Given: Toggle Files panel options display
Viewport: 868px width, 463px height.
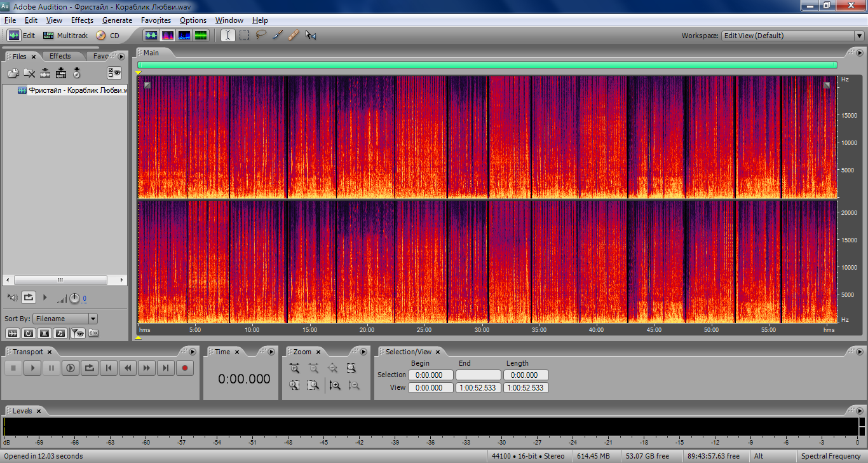Looking at the screenshot, I should (114, 73).
